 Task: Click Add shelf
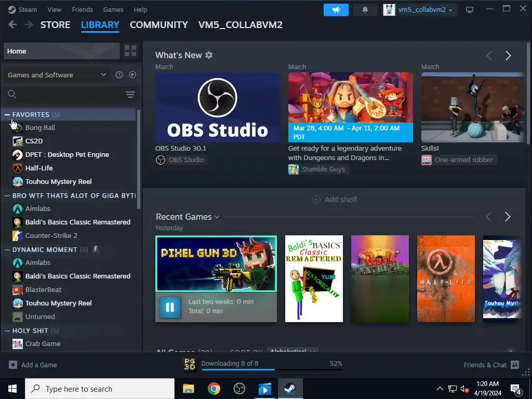pos(335,199)
